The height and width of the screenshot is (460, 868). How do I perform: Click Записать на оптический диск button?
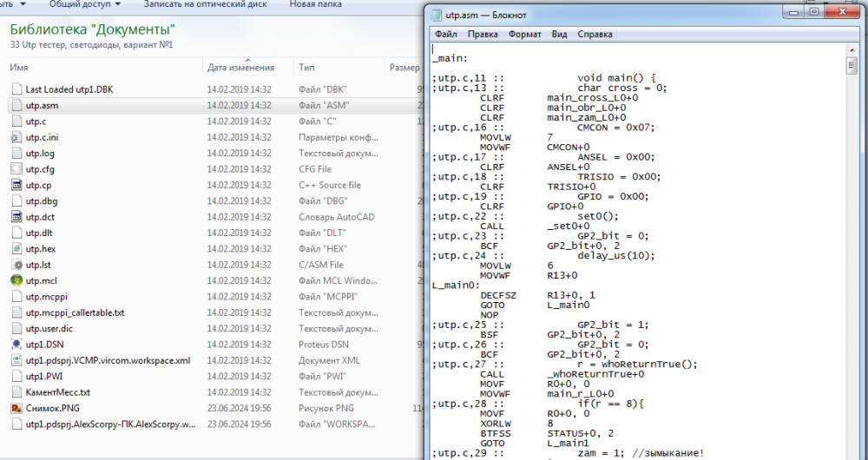(x=206, y=4)
